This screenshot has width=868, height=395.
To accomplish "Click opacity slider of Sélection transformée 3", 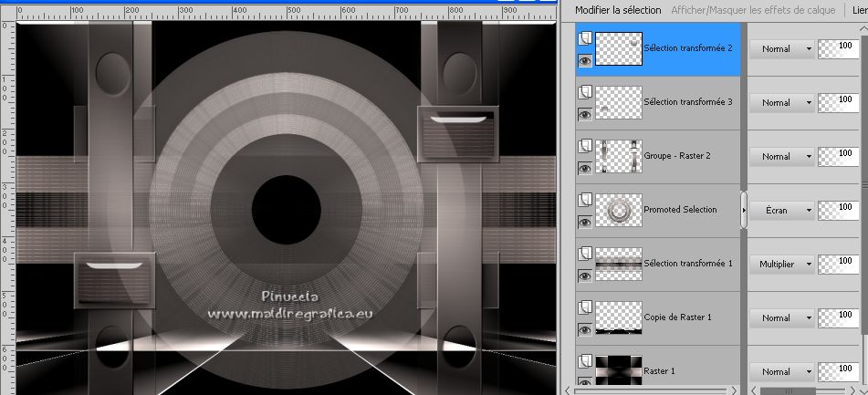I will pyautogui.click(x=838, y=102).
